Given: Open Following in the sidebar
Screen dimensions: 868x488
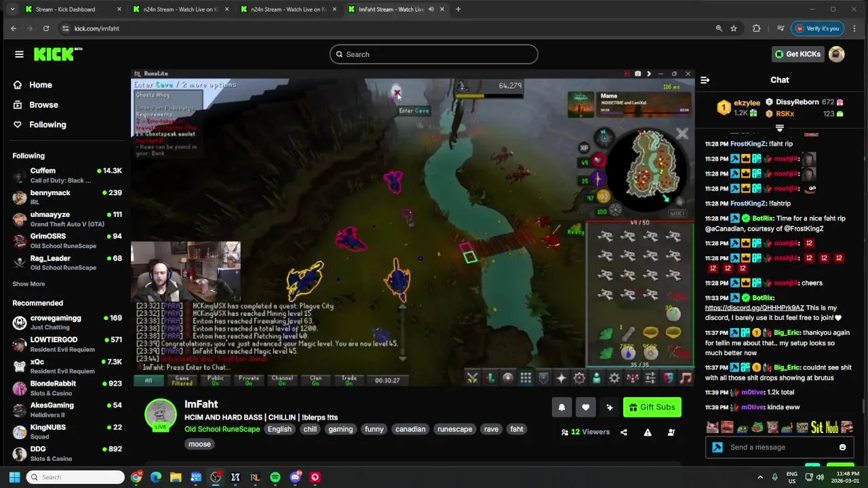Looking at the screenshot, I should click(47, 125).
